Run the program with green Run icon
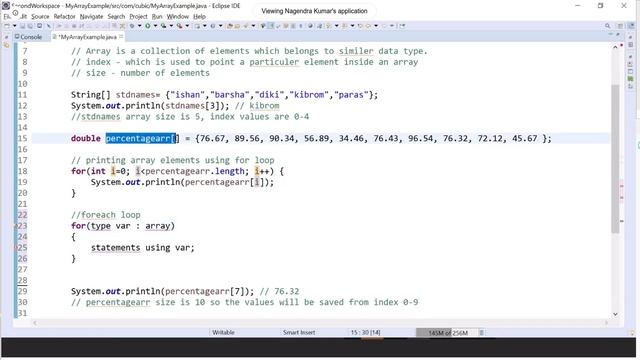 [147, 26]
